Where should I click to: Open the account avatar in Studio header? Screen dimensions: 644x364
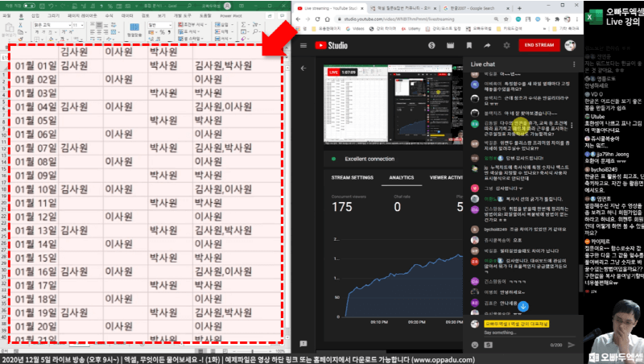570,45
